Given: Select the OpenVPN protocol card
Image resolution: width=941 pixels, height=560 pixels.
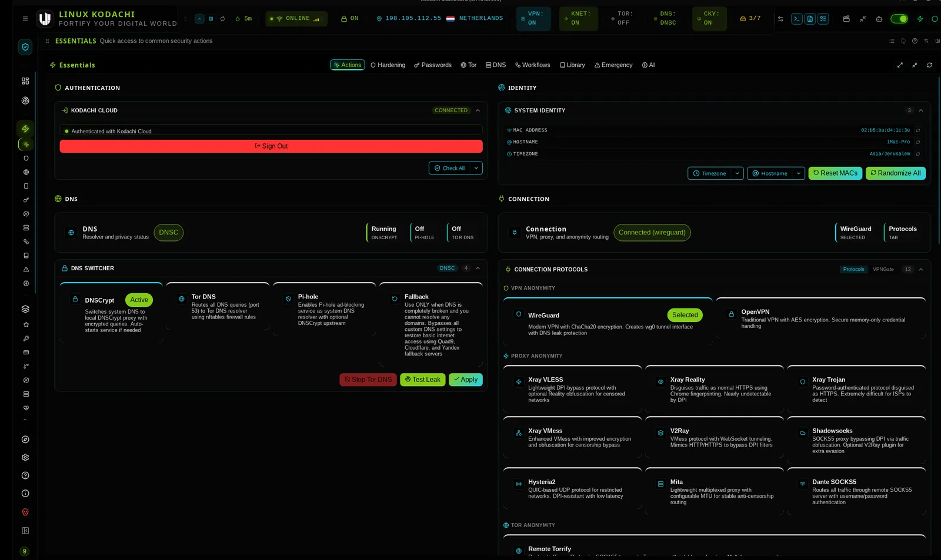Looking at the screenshot, I should pos(820,318).
